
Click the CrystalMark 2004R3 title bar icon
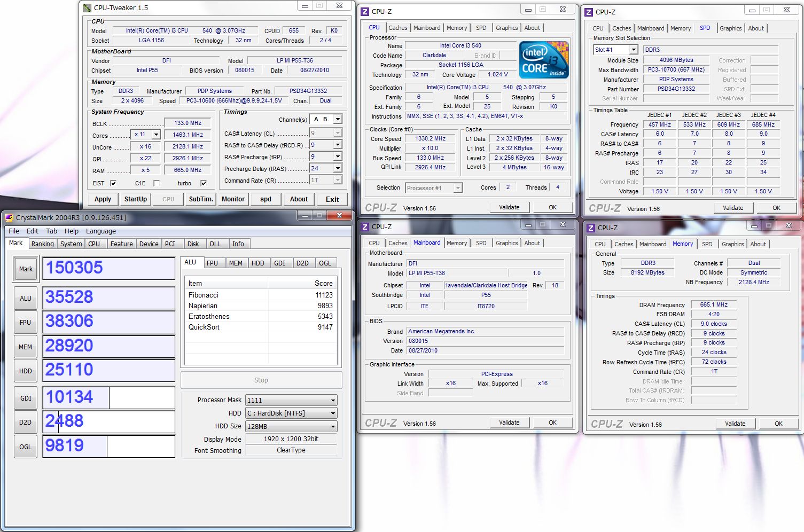(x=9, y=217)
